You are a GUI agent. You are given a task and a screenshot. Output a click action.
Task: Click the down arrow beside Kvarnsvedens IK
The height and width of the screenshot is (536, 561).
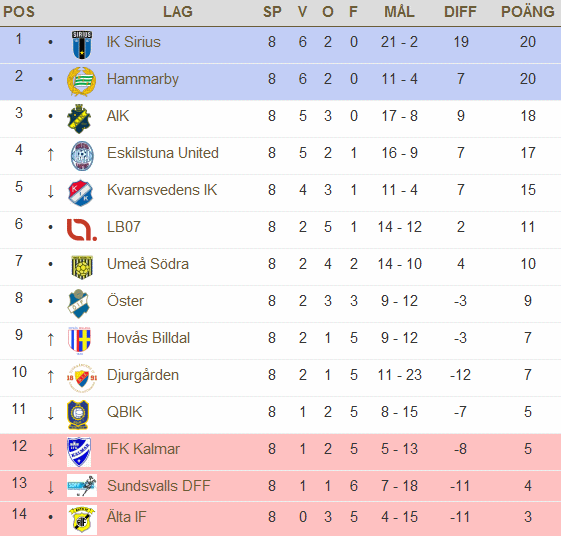[x=50, y=191]
